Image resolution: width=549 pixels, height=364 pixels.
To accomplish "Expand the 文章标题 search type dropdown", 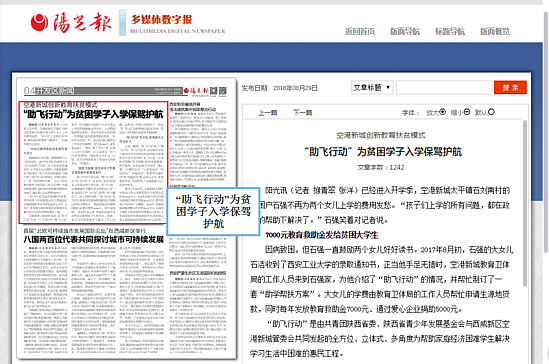I will [372, 88].
